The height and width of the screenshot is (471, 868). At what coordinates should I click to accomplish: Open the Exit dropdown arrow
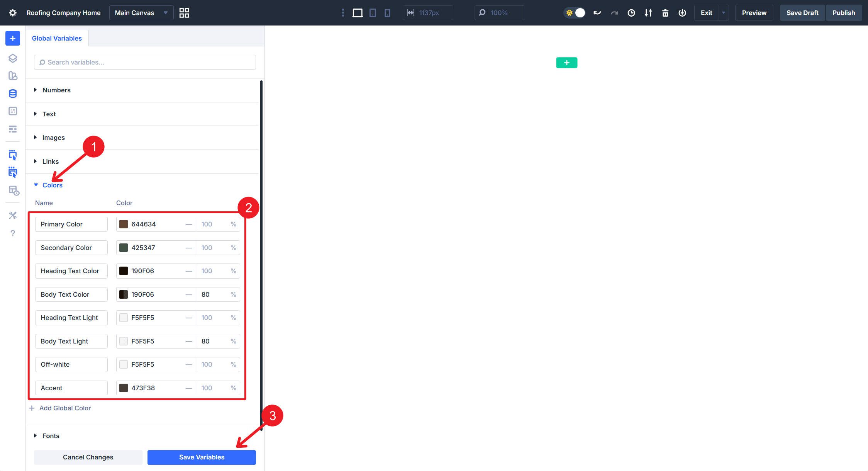coord(723,13)
